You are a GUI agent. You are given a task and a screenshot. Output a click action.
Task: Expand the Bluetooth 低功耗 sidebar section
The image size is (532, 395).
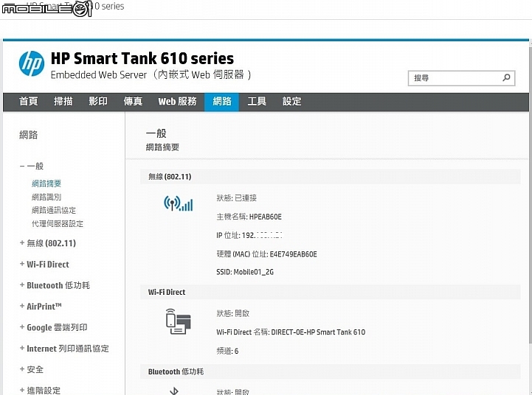(55, 285)
